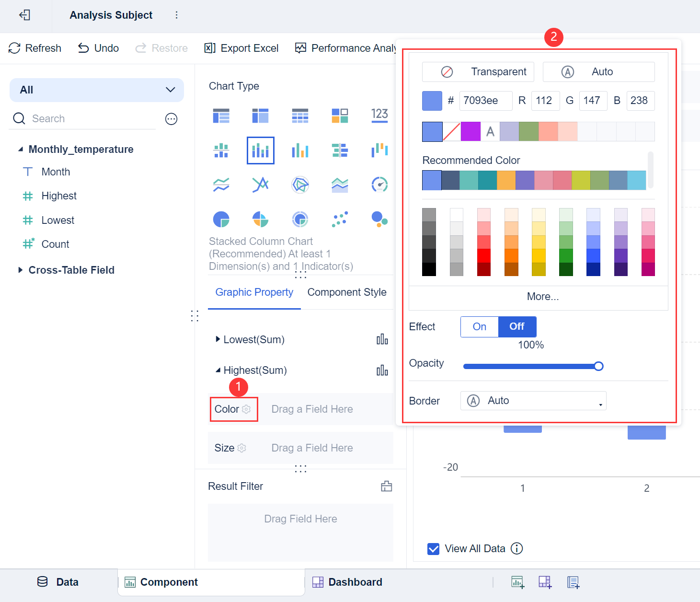Switch the Effect toggle to Off

pyautogui.click(x=517, y=327)
